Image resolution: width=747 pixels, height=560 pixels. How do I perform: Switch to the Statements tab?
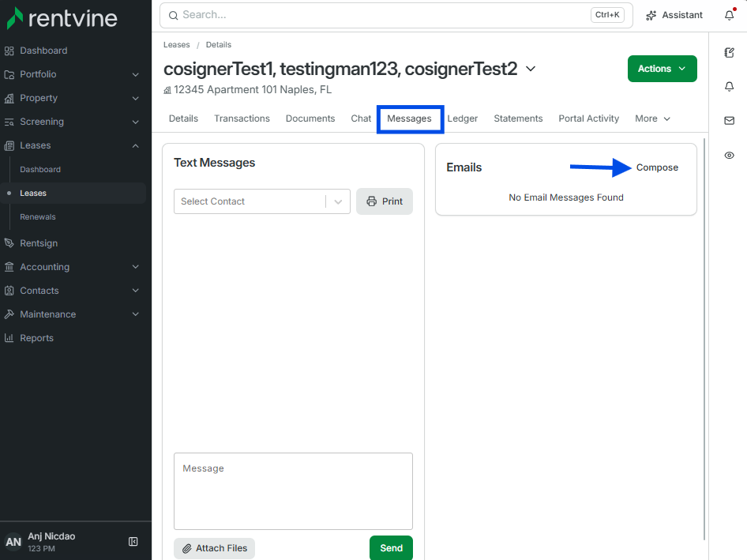point(518,118)
